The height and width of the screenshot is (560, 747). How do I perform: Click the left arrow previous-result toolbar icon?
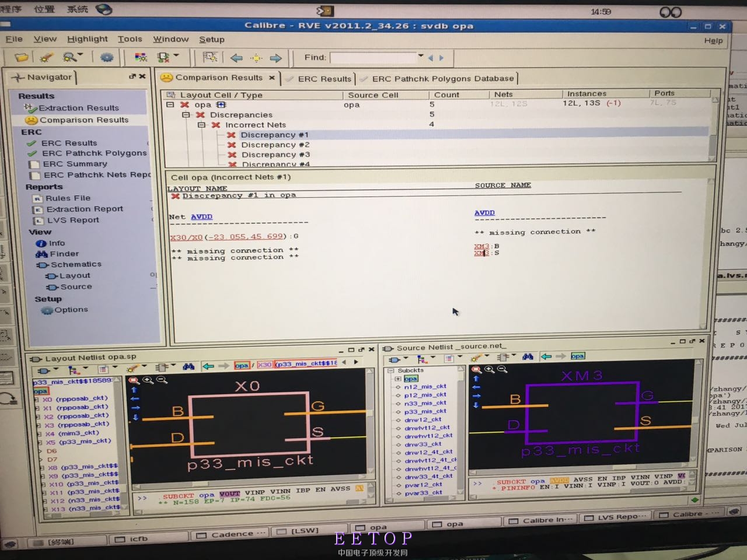click(236, 58)
